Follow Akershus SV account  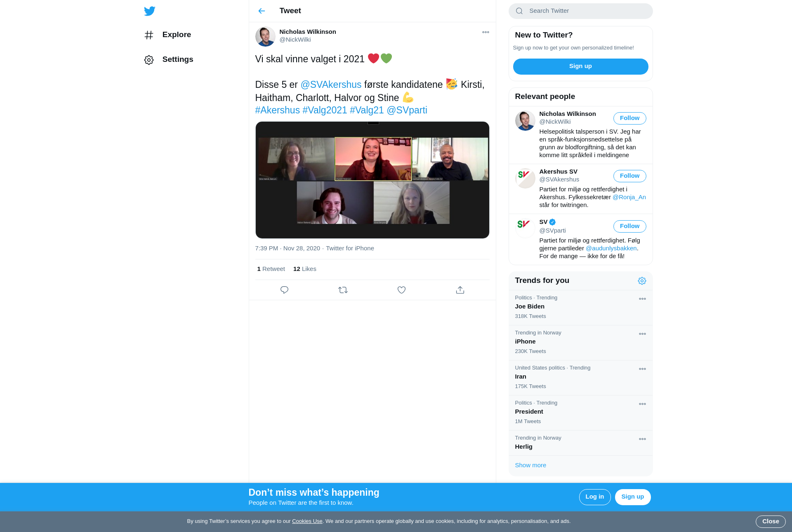[629, 176]
